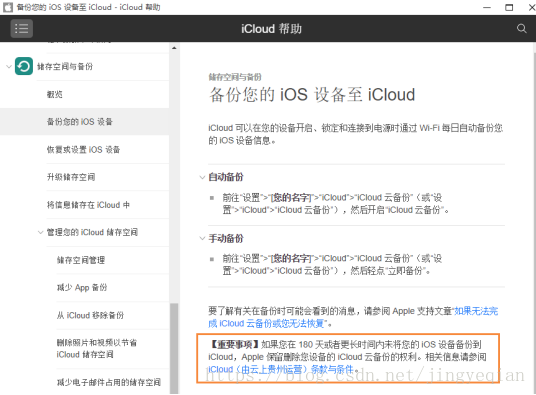Open 删除照片和视频以节省 iCloud 储存空间 item
This screenshot has height=395, width=536.
97,349
